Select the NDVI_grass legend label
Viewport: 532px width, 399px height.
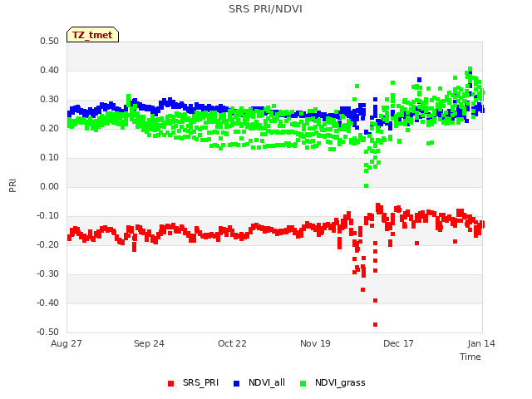tap(340, 382)
